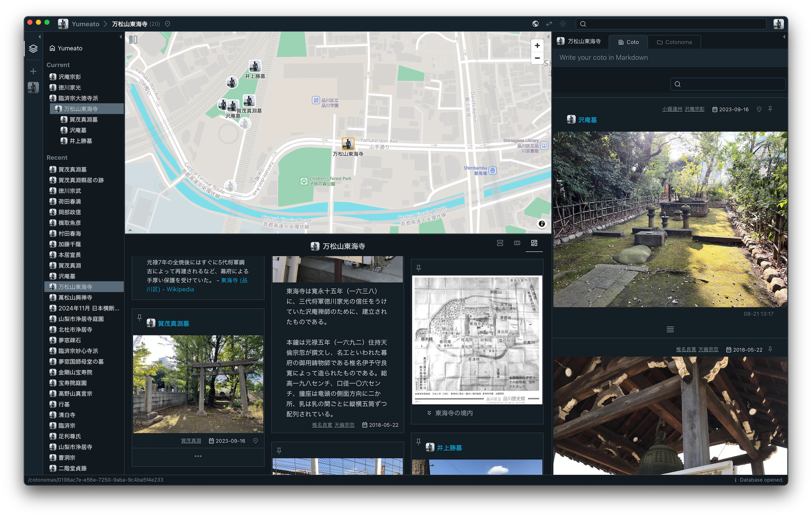Image resolution: width=812 pixels, height=517 pixels.
Task: Collapse the right side pane arrow
Action: tap(784, 37)
